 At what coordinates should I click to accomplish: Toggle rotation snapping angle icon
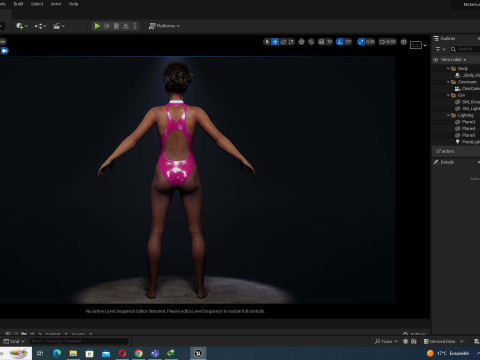(340, 42)
